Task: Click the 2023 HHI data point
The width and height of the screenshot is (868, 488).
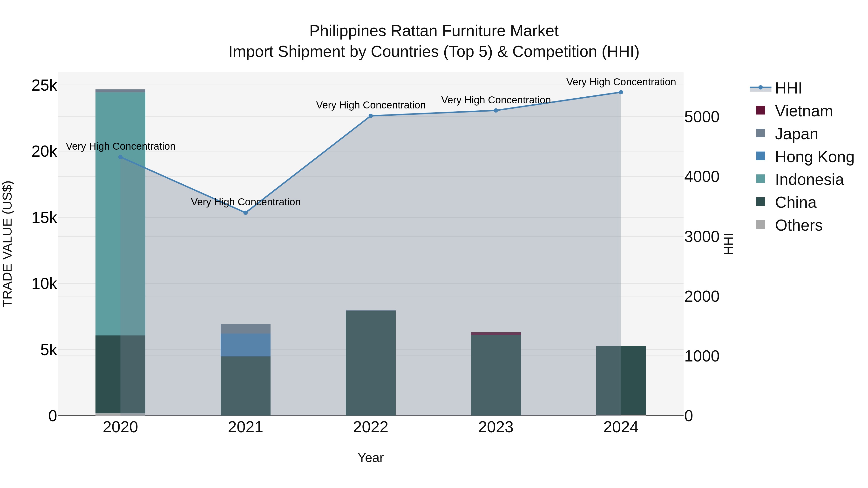Action: tap(496, 110)
